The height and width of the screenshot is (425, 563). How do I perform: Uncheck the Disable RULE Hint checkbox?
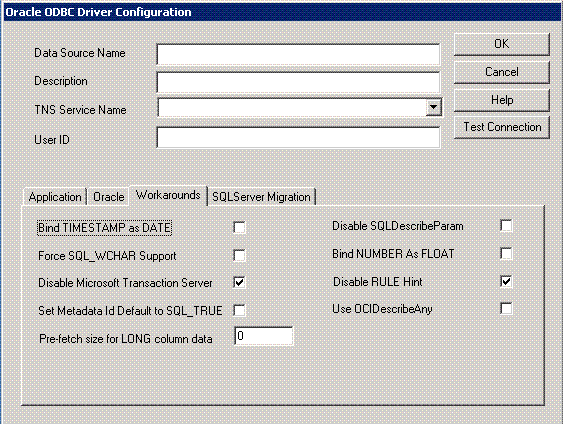point(506,281)
